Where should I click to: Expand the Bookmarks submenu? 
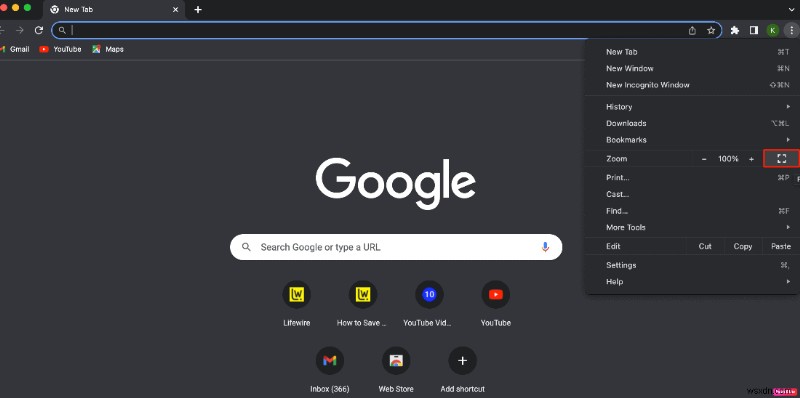click(692, 140)
